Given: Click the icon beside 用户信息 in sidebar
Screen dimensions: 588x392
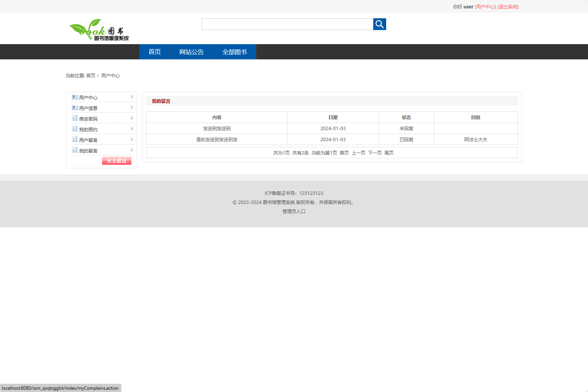Looking at the screenshot, I should tap(75, 108).
